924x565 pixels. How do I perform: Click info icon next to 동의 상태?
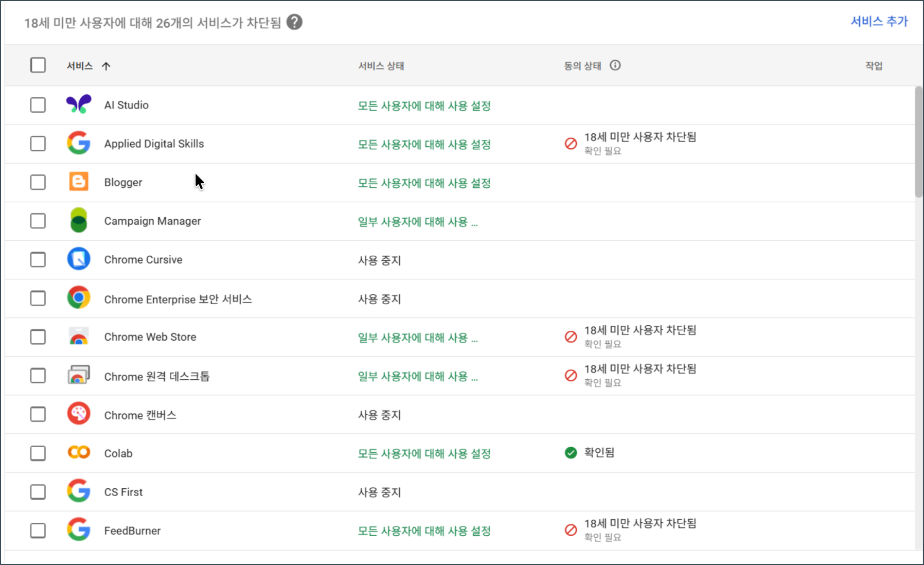point(615,65)
